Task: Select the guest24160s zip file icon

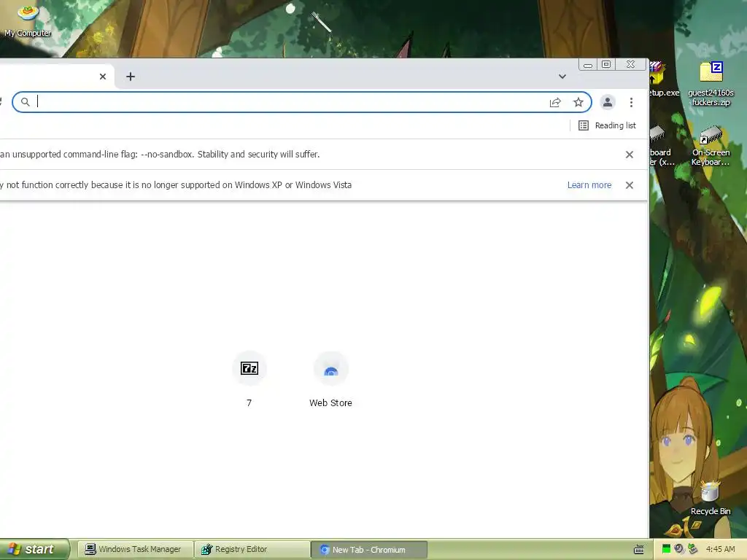Action: (711, 84)
